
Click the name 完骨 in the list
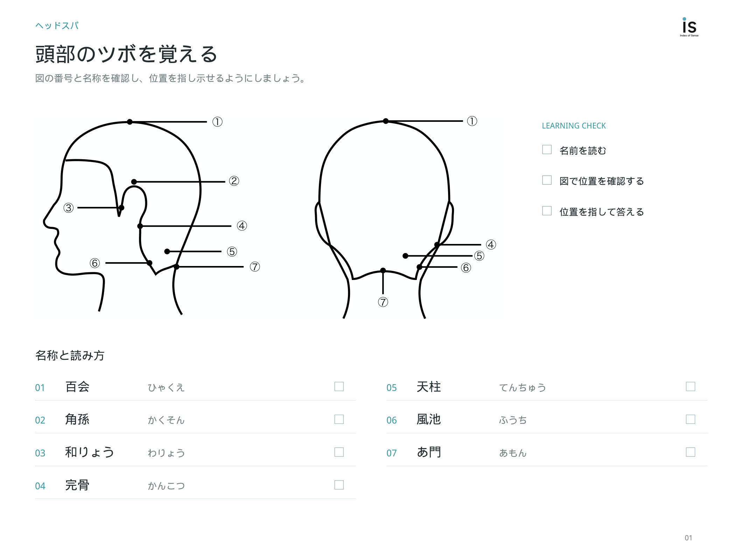coord(77,485)
